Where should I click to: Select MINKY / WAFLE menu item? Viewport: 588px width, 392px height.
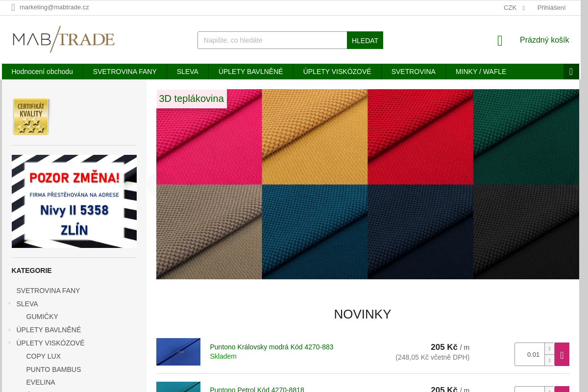pos(481,72)
